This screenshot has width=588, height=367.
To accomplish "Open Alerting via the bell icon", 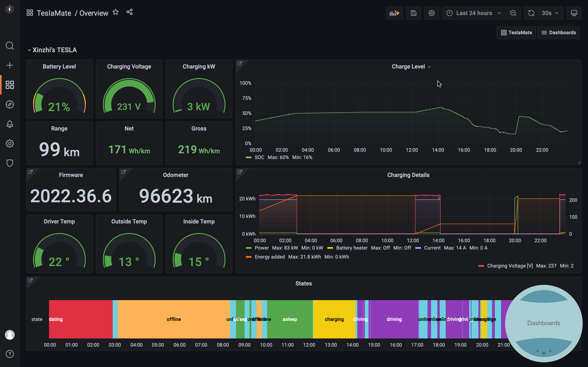I will click(x=10, y=124).
